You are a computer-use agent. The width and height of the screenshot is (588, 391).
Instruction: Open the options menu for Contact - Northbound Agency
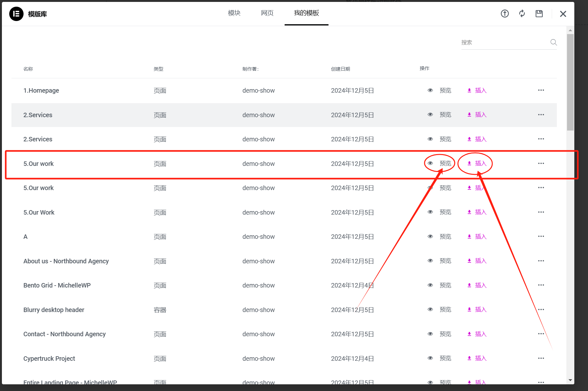click(x=541, y=334)
